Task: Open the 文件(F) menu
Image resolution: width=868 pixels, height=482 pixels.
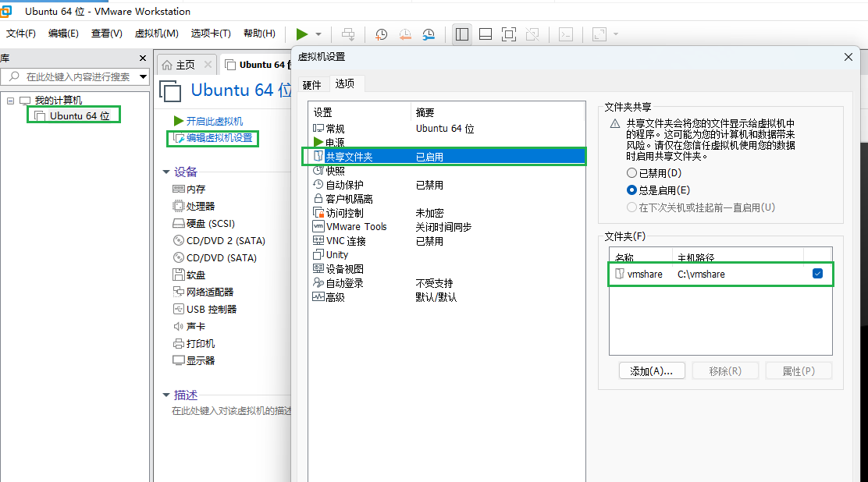Action: [x=21, y=34]
